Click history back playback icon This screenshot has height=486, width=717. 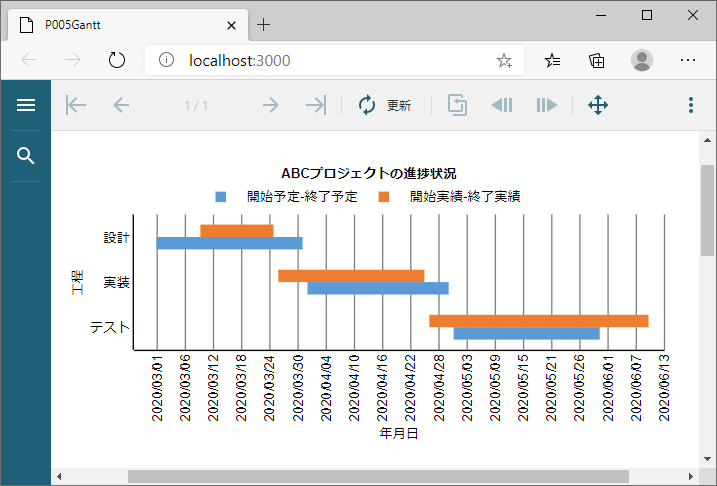point(502,105)
